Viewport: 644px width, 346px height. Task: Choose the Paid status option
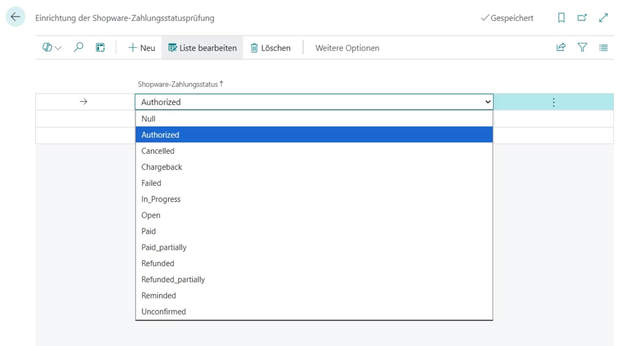pyautogui.click(x=314, y=231)
